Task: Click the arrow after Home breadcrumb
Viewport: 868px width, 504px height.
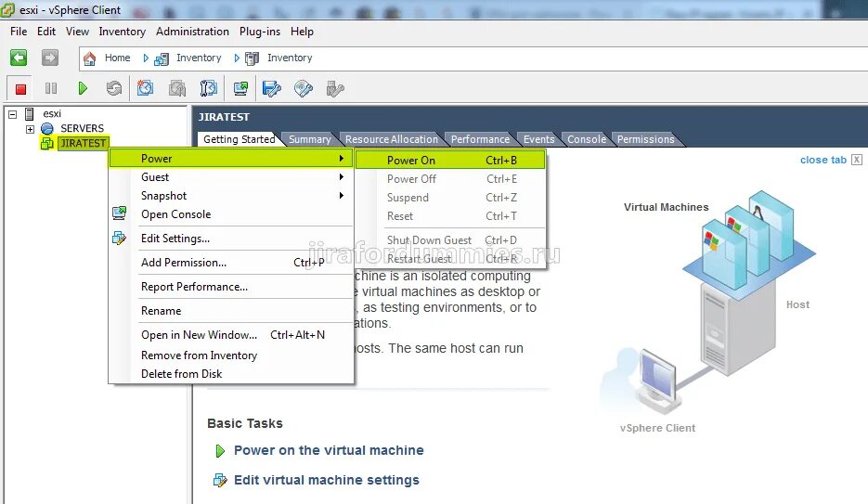Action: (146, 58)
